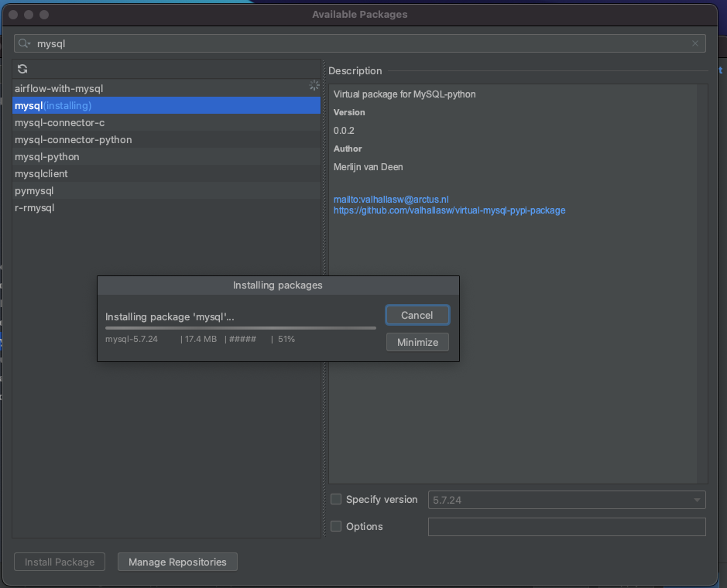Open the virtual-mysql-pypi-package GitHub link
The image size is (727, 588).
click(x=449, y=210)
